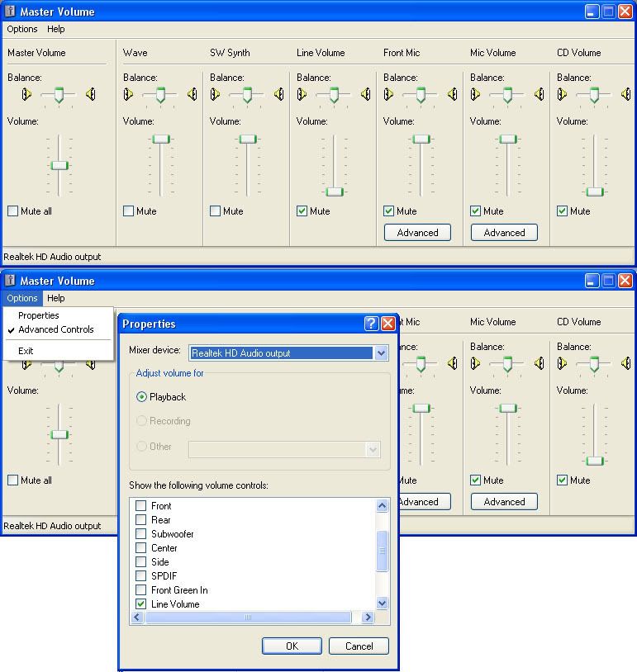The image size is (637, 672).
Task: Click Front Mic's left speaker icon in upper window
Action: tap(388, 94)
